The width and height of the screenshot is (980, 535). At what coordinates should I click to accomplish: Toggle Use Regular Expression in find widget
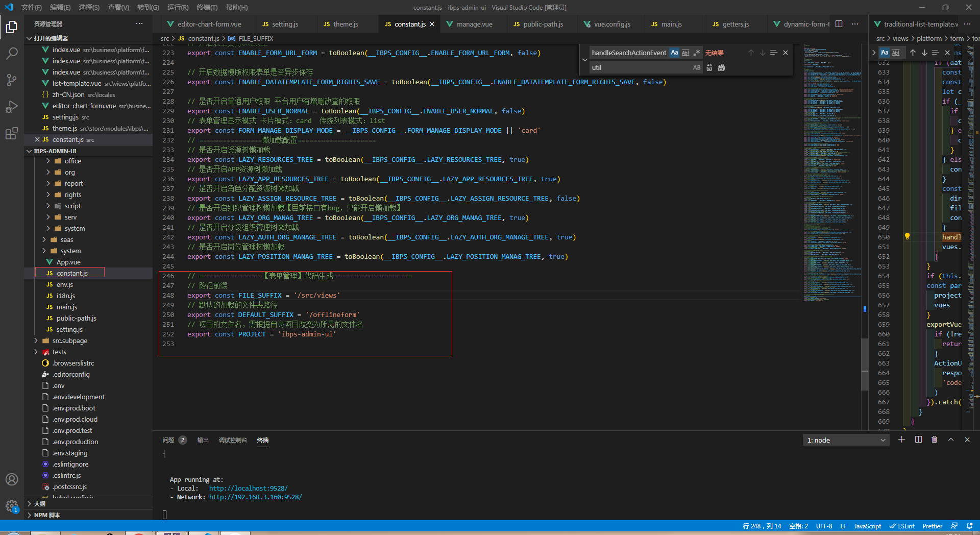(696, 53)
